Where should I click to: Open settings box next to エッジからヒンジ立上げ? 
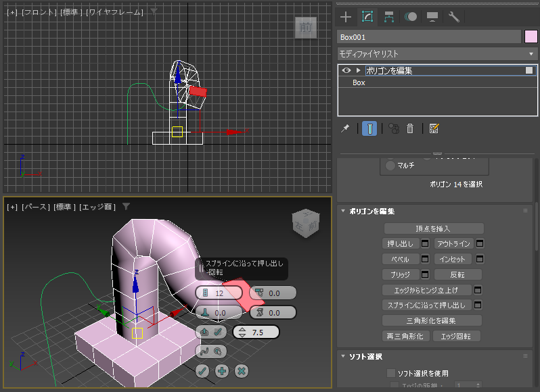[478, 290]
